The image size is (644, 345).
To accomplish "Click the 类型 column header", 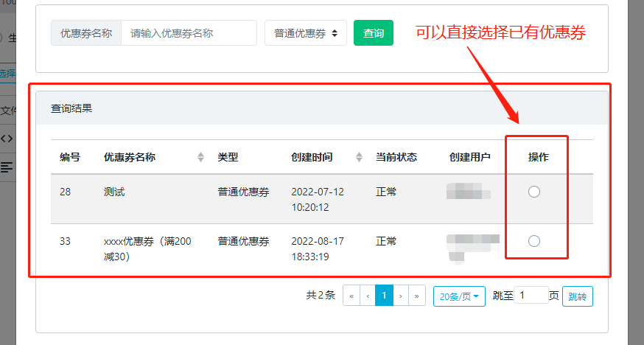I will pos(228,157).
